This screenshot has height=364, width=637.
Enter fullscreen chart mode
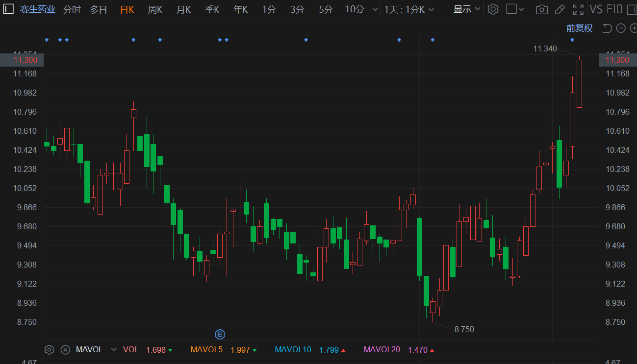click(578, 9)
